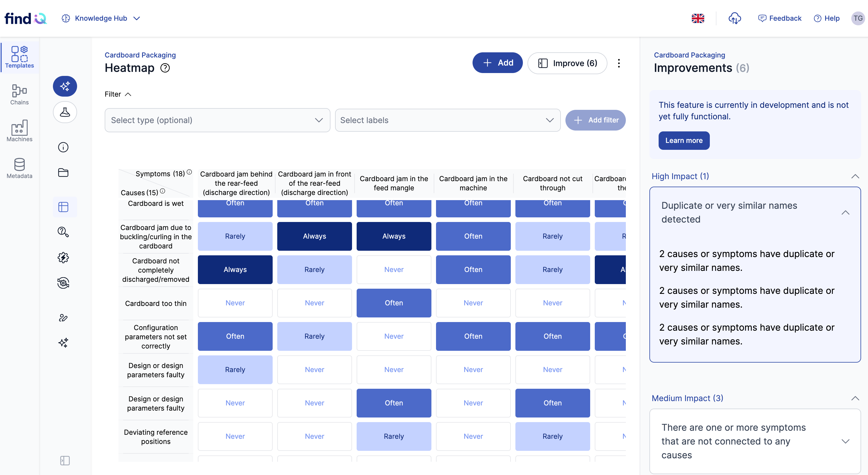Click Often cell for Cardboard too thin under feed mangle
This screenshot has width=868, height=475.
click(x=394, y=303)
